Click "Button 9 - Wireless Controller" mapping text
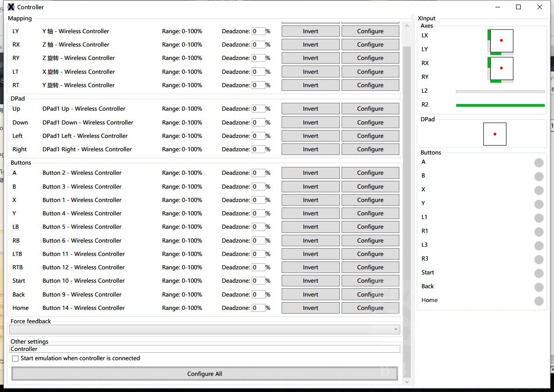Screen dimensions: 554x392 pyautogui.click(x=82, y=295)
